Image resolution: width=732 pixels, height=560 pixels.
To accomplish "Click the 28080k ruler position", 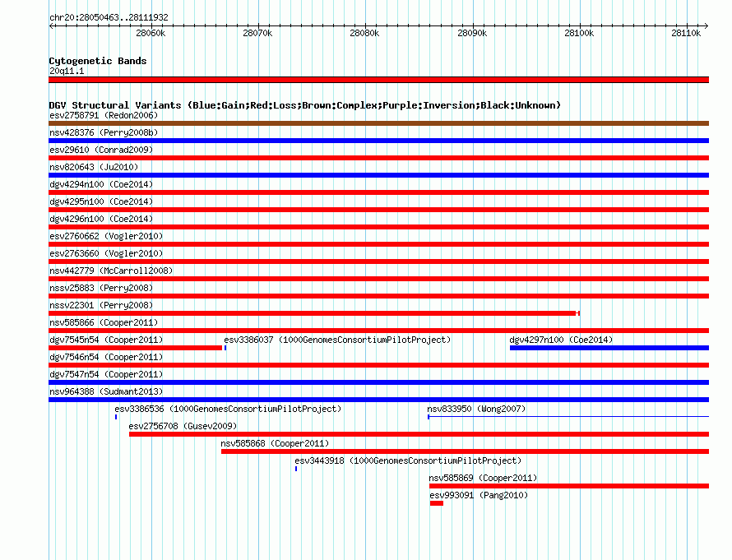I will coord(364,33).
